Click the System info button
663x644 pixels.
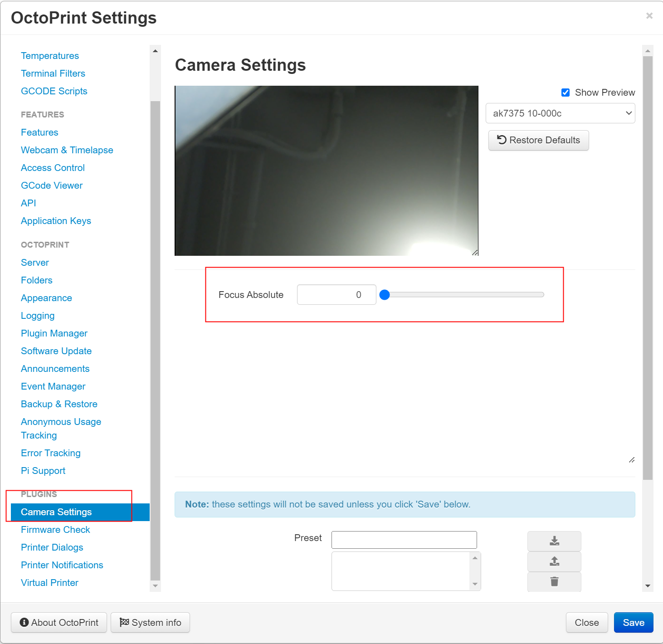pos(151,623)
